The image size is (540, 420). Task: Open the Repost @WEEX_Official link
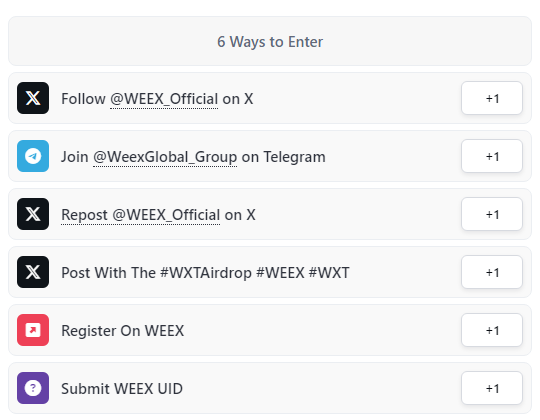click(x=141, y=215)
